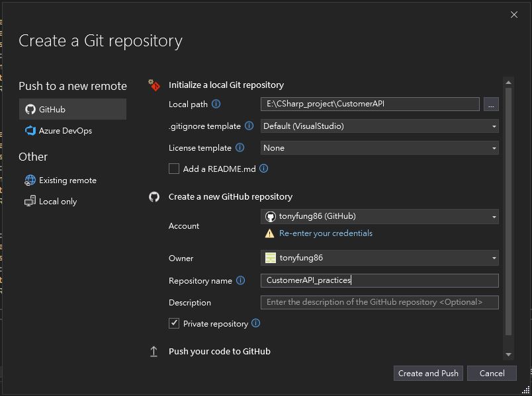
Task: Open the License template dropdown
Action: click(x=379, y=148)
